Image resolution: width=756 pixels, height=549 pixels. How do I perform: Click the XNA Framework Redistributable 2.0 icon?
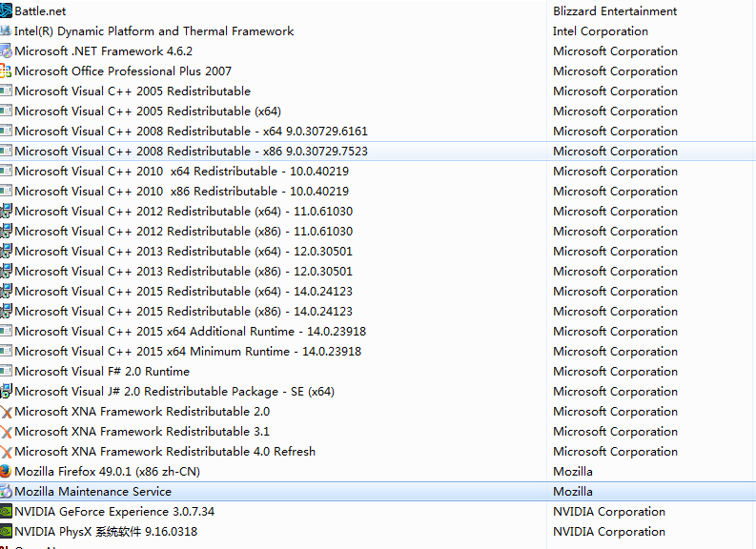tap(6, 411)
